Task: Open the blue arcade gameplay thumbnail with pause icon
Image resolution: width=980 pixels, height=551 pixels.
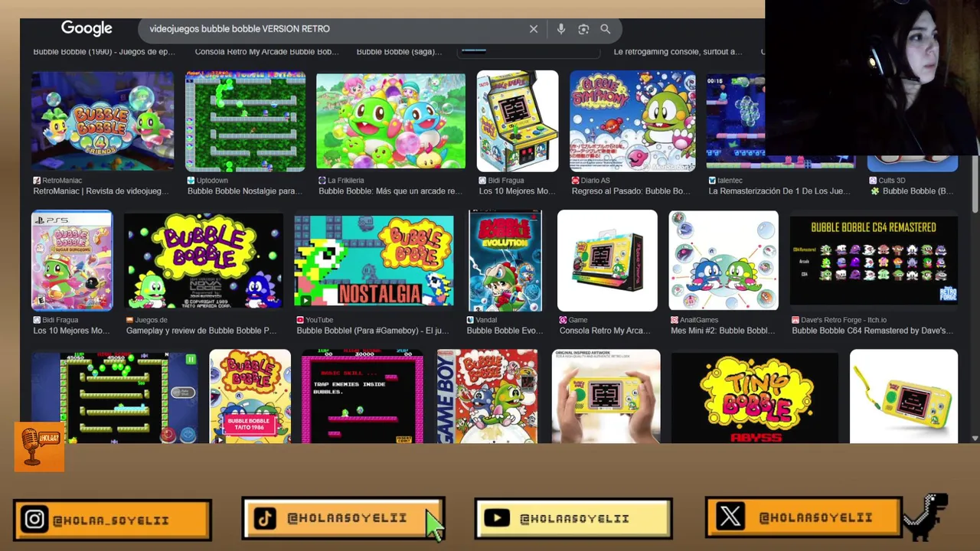Action: 115,396
